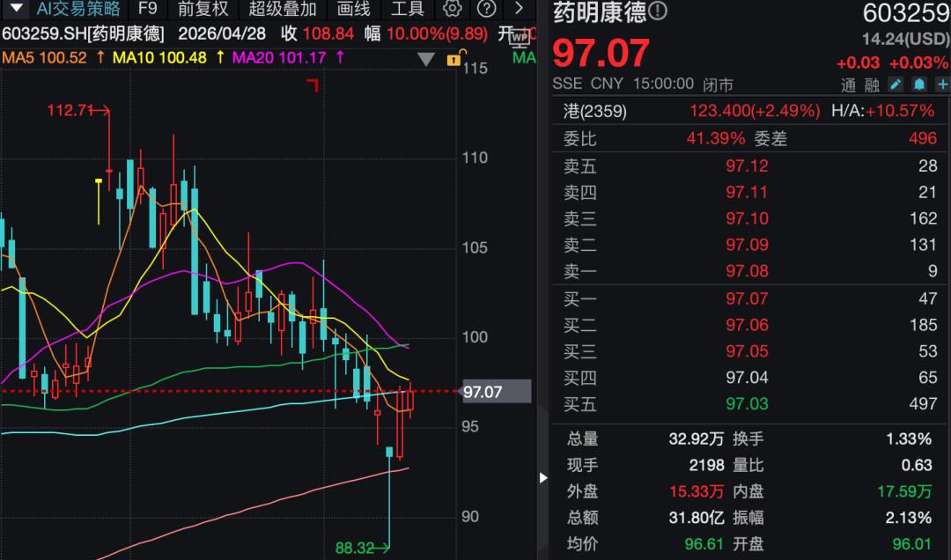Screen dimensions: 951x560
Task: Select the 画线 drawing tool menu
Action: coord(353,9)
